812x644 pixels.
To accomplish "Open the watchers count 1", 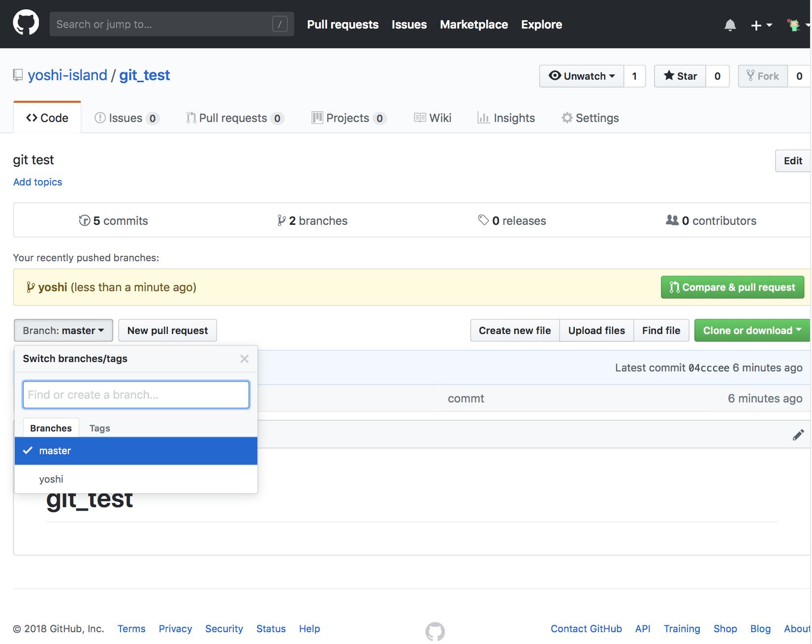I will pyautogui.click(x=635, y=76).
